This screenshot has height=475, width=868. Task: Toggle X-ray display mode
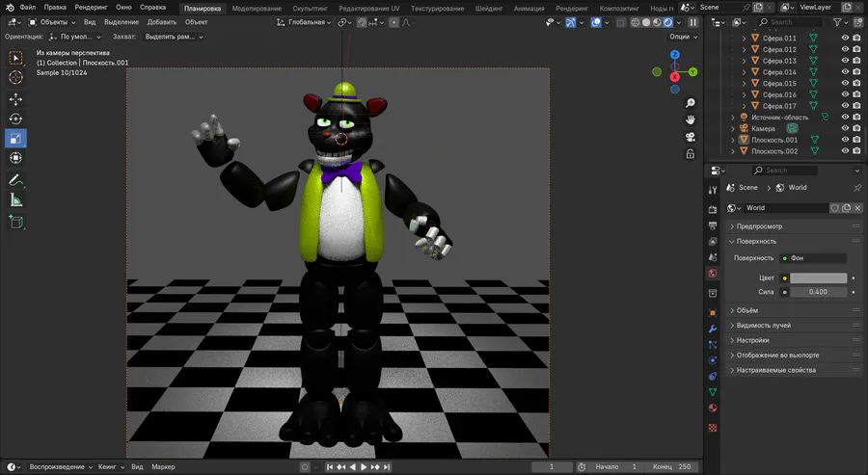pos(621,23)
